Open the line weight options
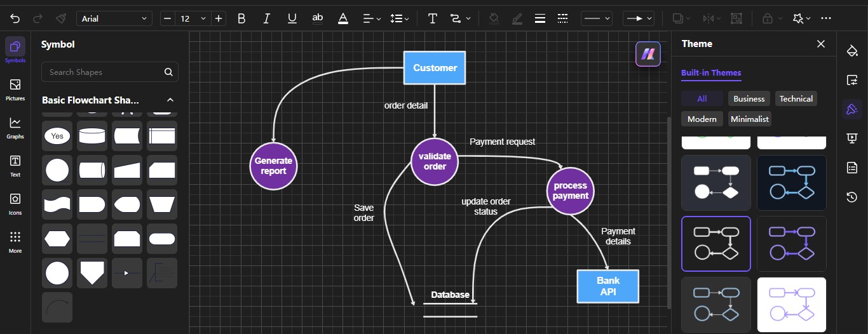The width and height of the screenshot is (868, 334). (540, 18)
